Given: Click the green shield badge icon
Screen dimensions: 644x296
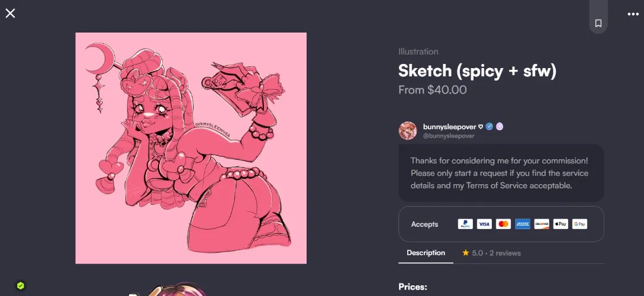Looking at the screenshot, I should pos(21,286).
